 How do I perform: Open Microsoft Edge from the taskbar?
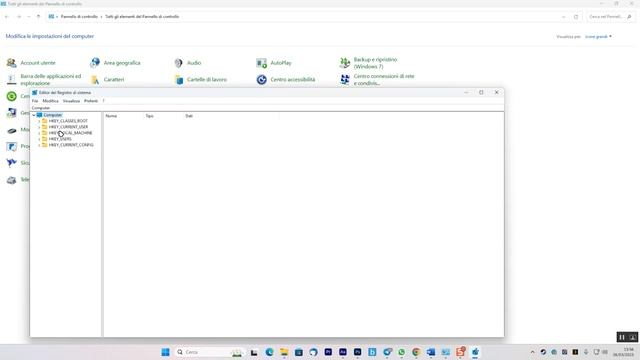pyautogui.click(x=269, y=352)
